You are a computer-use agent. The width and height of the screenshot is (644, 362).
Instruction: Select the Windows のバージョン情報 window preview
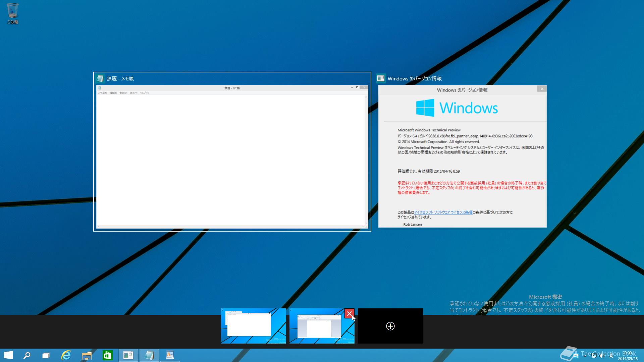click(x=462, y=152)
